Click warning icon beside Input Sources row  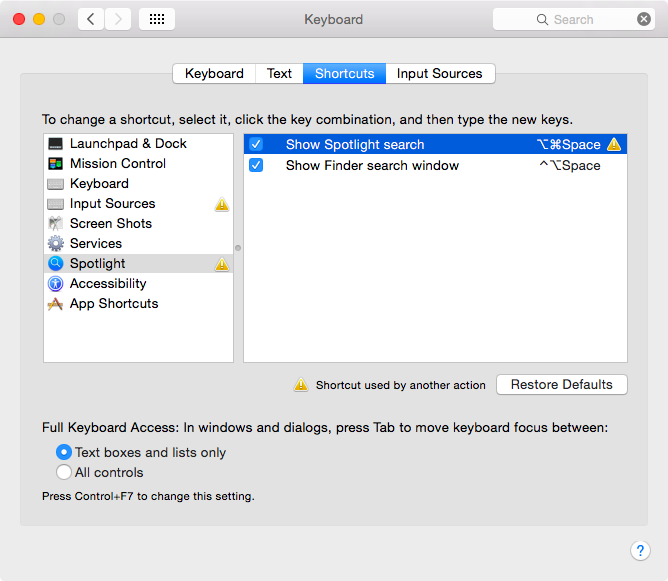(222, 204)
